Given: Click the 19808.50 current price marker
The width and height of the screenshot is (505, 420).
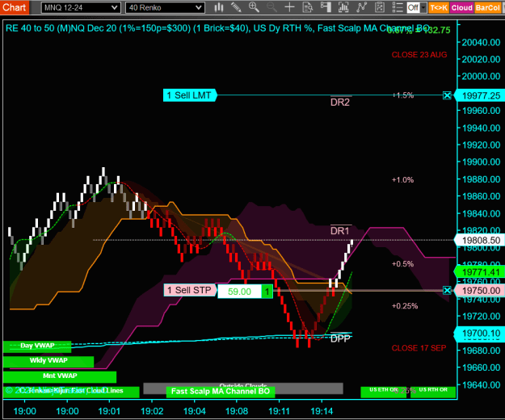Looking at the screenshot, I should click(x=480, y=241).
